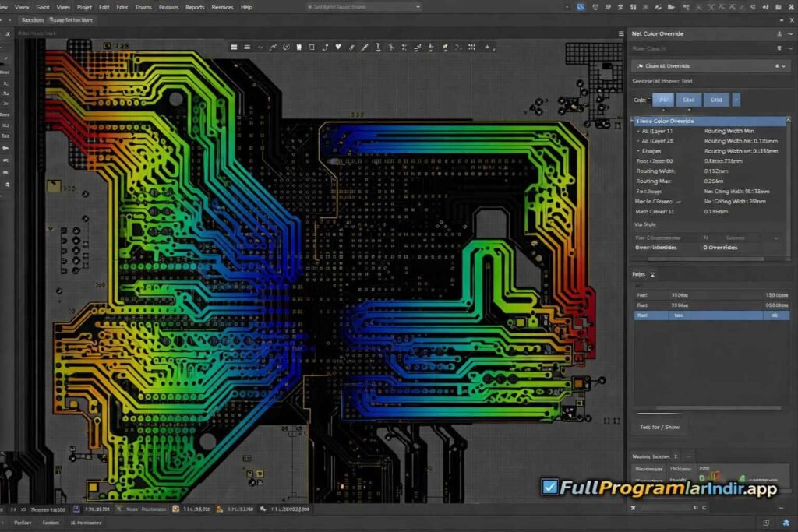
Task: Collapse the Net Color Override panel header
Action: click(x=791, y=33)
